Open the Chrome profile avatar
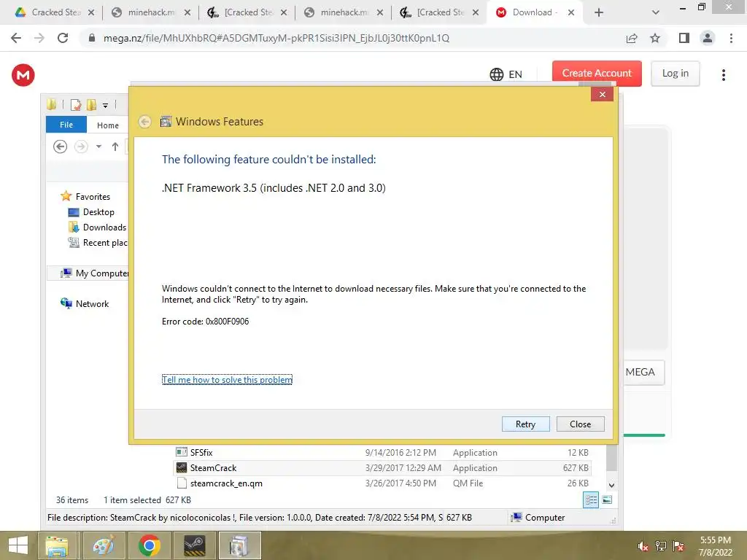747x560 pixels. click(708, 38)
